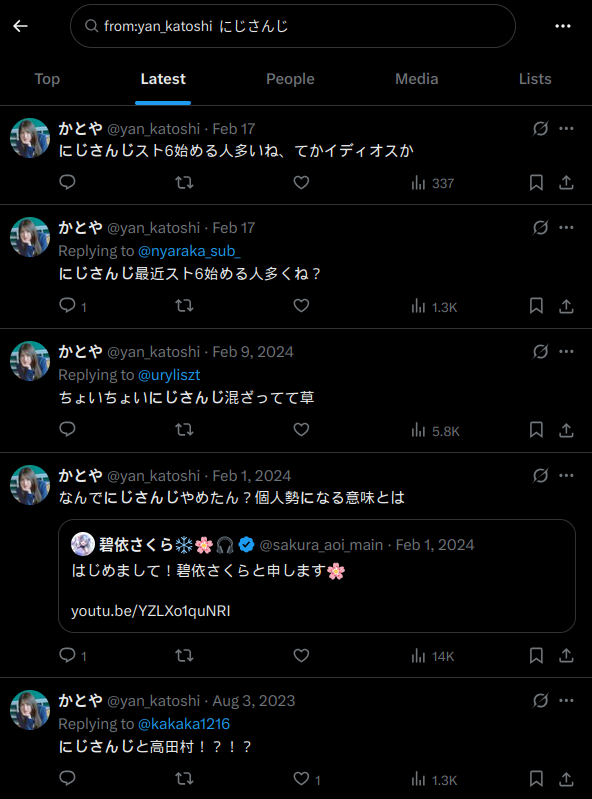Reply to the Aug 3, 2023 tweet
This screenshot has width=592, height=799.
[67, 778]
